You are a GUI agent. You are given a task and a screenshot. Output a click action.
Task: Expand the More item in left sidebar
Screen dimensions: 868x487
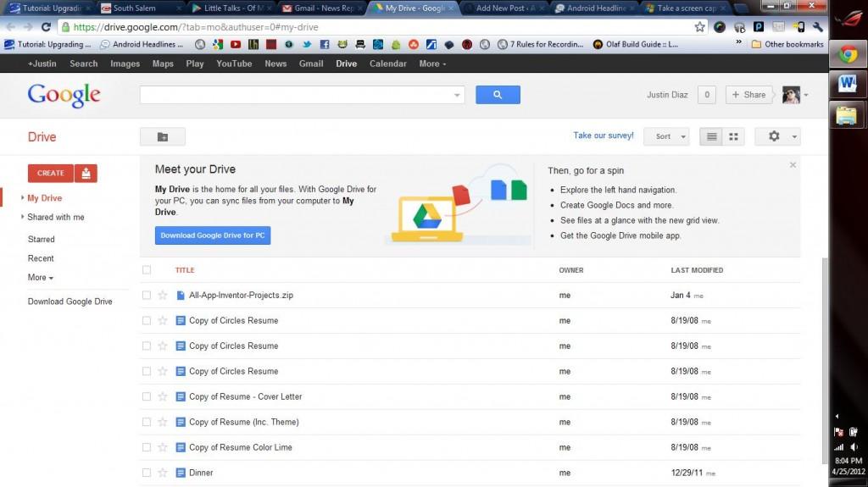pos(40,278)
